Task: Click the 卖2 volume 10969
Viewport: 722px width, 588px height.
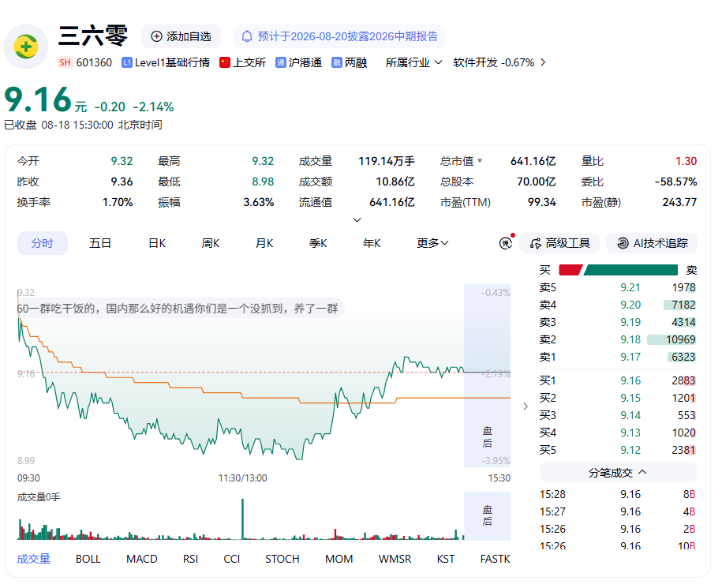Action: pyautogui.click(x=680, y=339)
